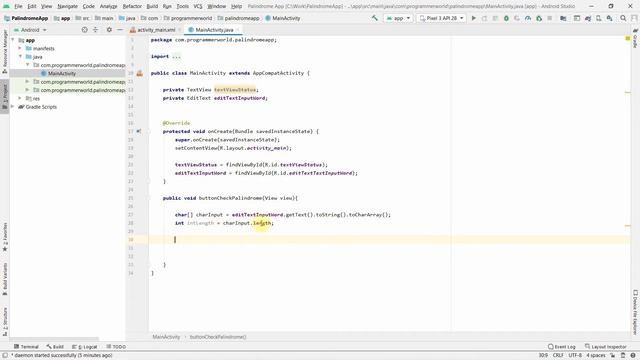Click buttonCheckPalindrome breadcrumb below editor
This screenshot has width=640, height=360.
point(218,337)
